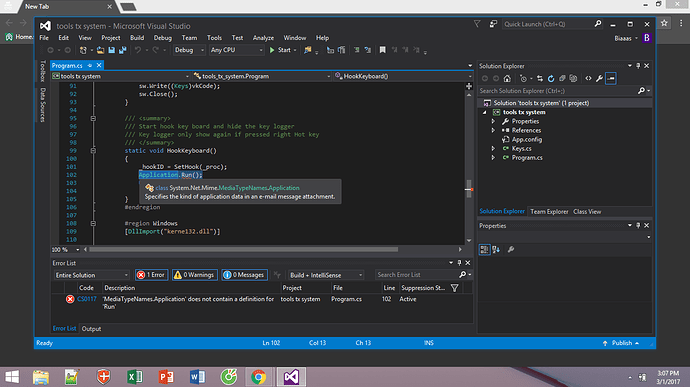The height and width of the screenshot is (387, 690).
Task: Toggle the 1 Error filter button
Action: 151,275
